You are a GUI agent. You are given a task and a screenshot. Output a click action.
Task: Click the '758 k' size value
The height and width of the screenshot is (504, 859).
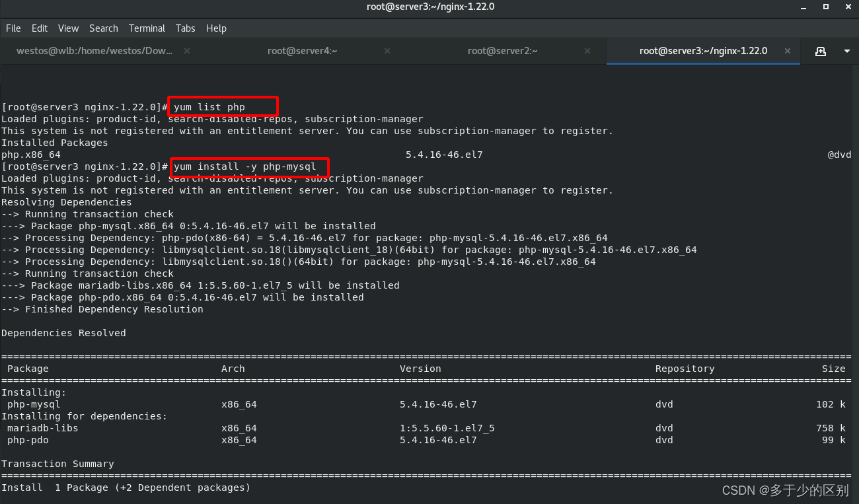(x=831, y=428)
